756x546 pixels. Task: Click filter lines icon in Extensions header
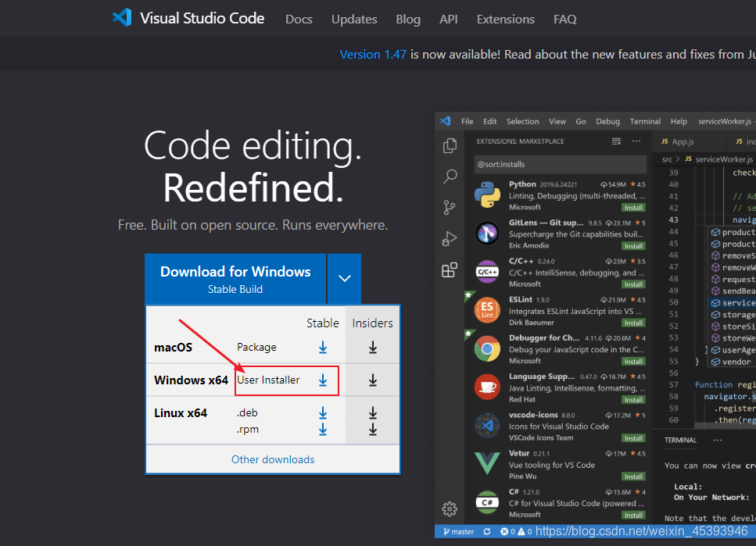(x=616, y=141)
